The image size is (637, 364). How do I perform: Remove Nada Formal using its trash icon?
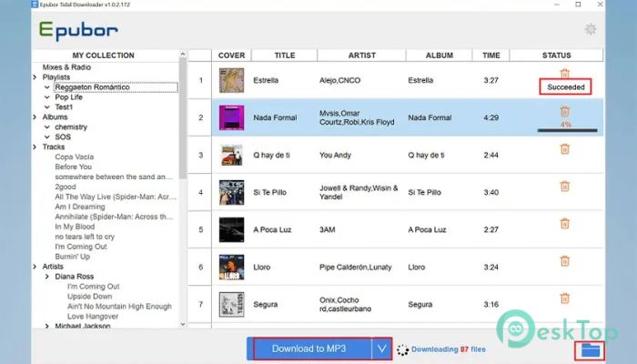(x=565, y=111)
